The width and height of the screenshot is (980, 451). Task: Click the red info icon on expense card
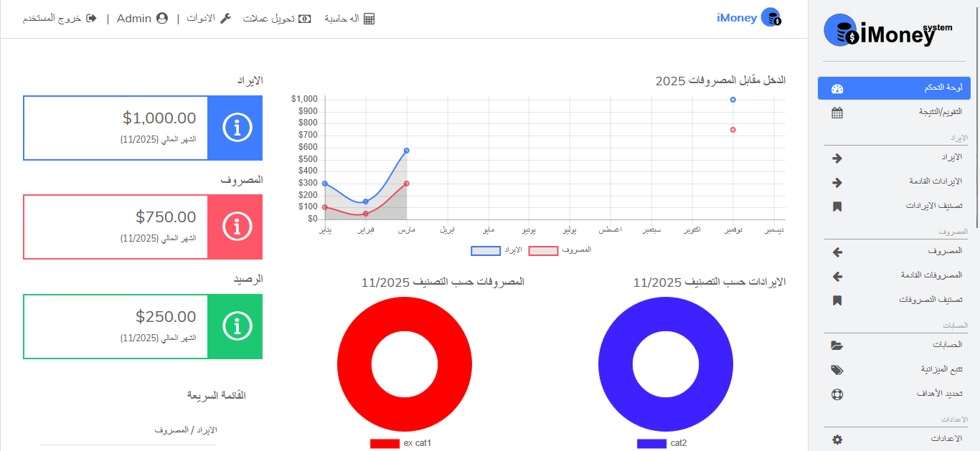(x=236, y=227)
